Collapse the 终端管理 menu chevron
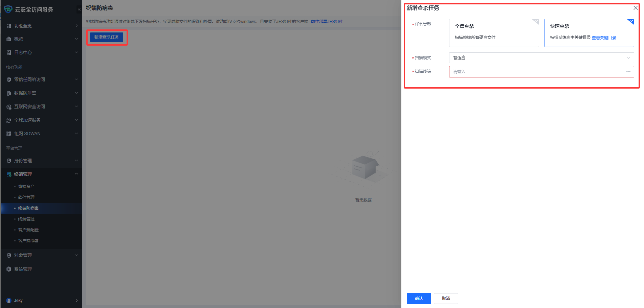Image resolution: width=644 pixels, height=308 pixels. 76,174
